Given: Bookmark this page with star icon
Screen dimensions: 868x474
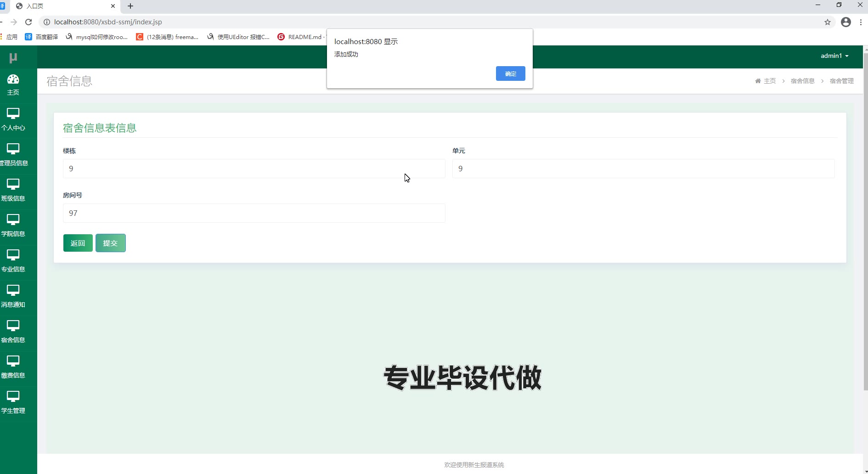Looking at the screenshot, I should click(x=828, y=22).
